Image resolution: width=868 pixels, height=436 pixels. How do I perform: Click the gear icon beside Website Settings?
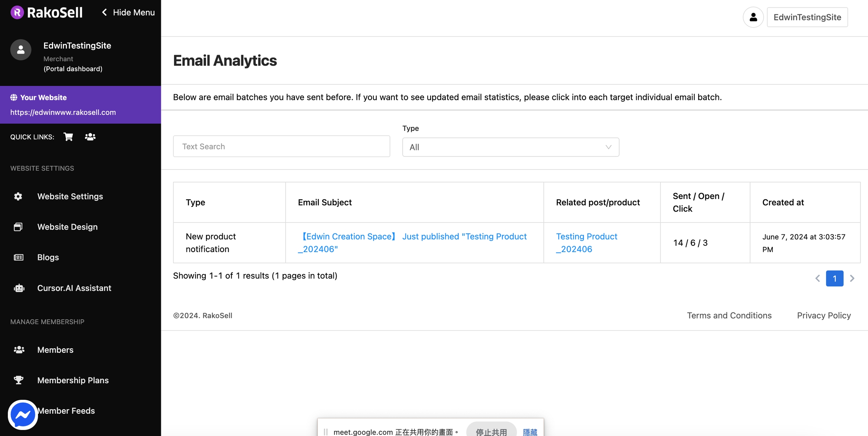coord(18,196)
